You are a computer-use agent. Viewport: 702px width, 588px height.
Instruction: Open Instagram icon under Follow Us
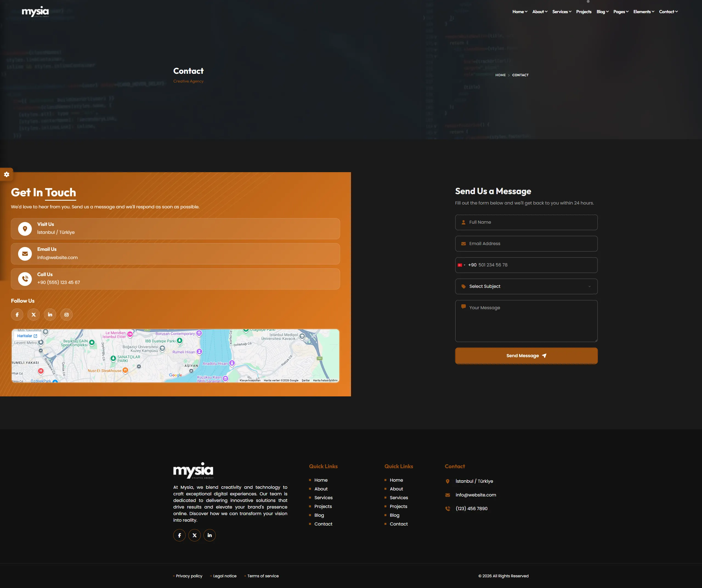point(67,315)
